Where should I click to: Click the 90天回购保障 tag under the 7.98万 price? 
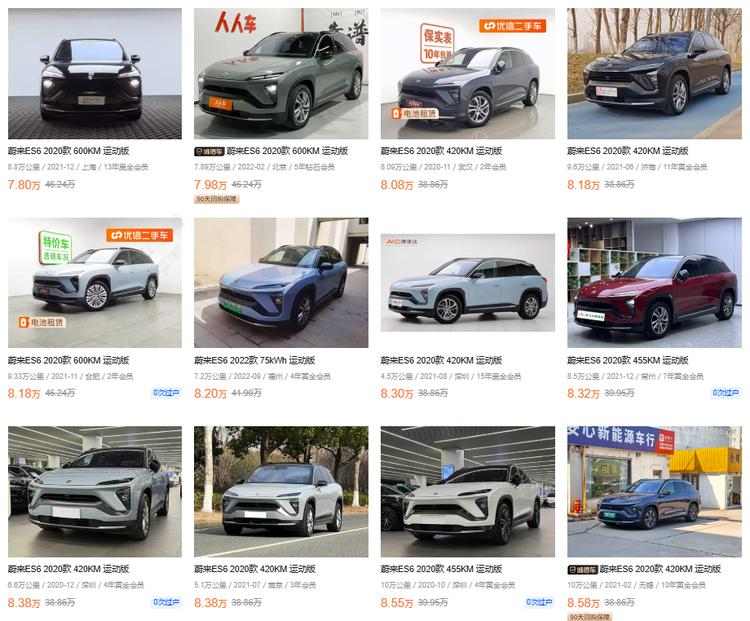pyautogui.click(x=217, y=199)
